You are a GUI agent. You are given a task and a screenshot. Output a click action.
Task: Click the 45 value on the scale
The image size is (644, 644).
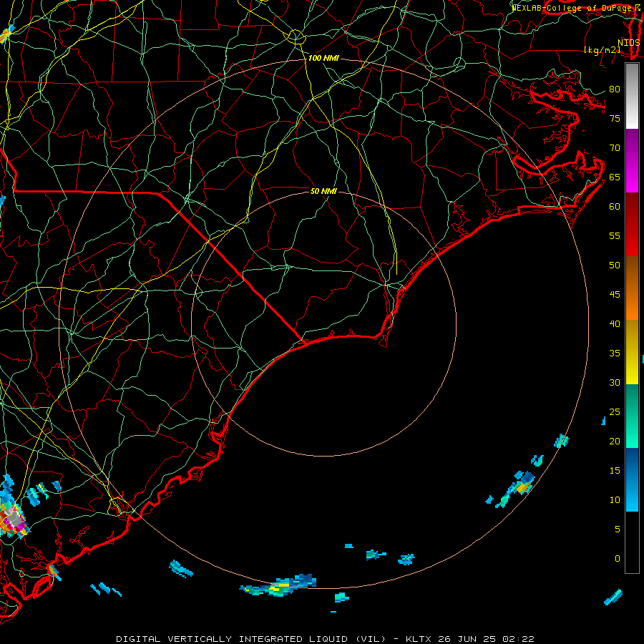(615, 295)
